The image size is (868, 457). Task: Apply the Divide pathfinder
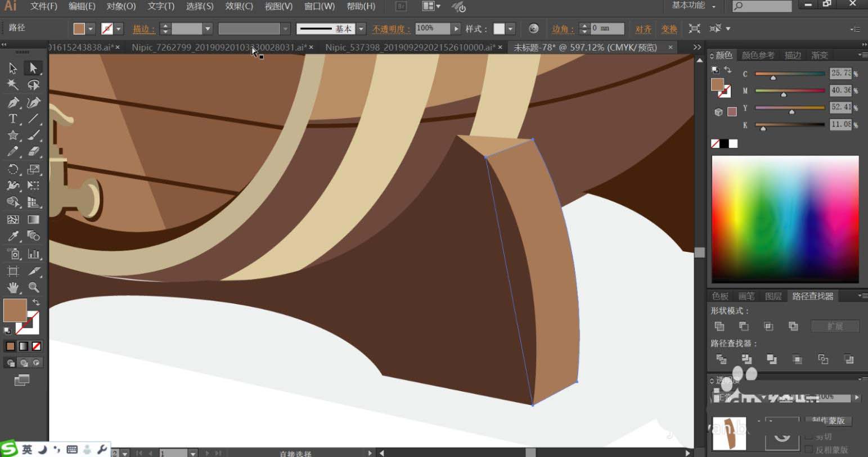pos(721,359)
